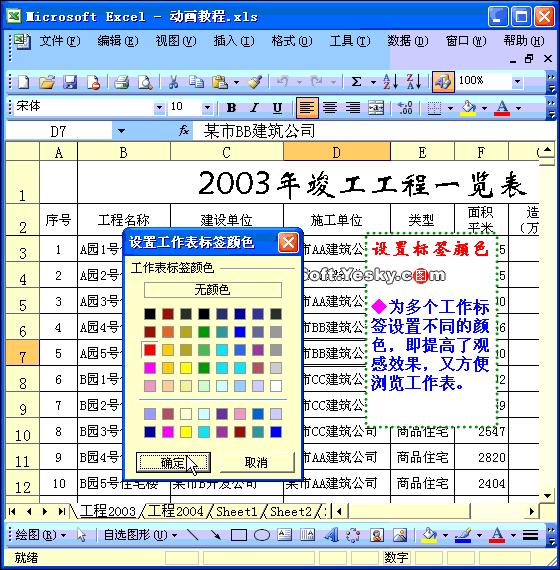Image resolution: width=560 pixels, height=570 pixels.
Task: Toggle Bold formatting
Action: 231,108
